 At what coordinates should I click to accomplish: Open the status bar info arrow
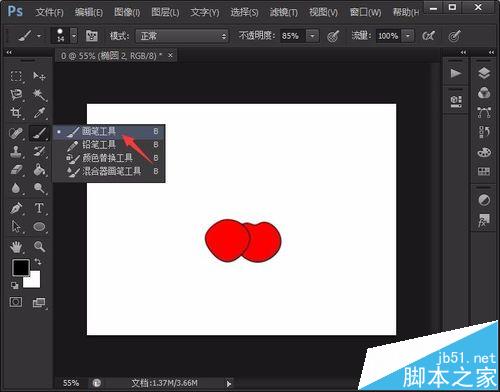(x=229, y=384)
